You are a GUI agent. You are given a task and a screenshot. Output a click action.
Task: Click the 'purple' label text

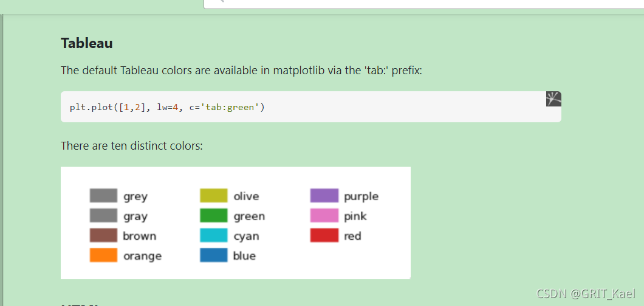[361, 197]
